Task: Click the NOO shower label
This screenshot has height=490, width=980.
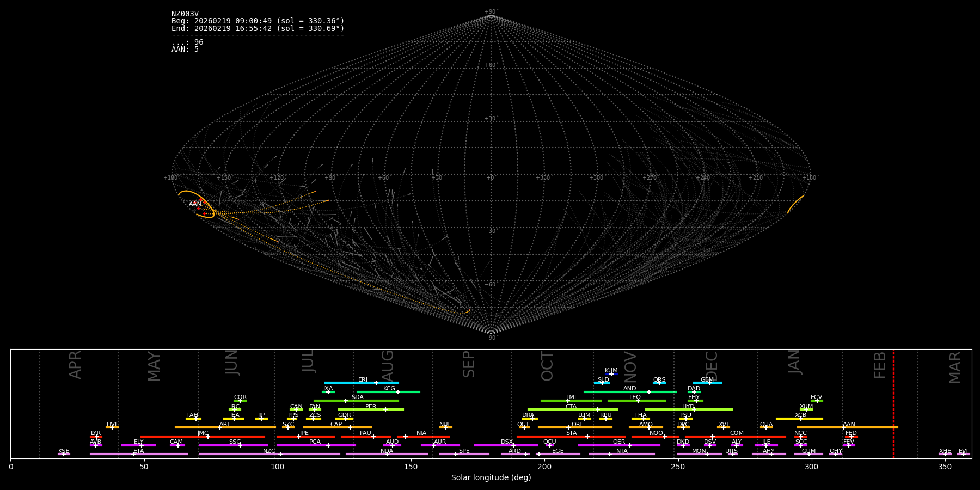Action: point(657,433)
